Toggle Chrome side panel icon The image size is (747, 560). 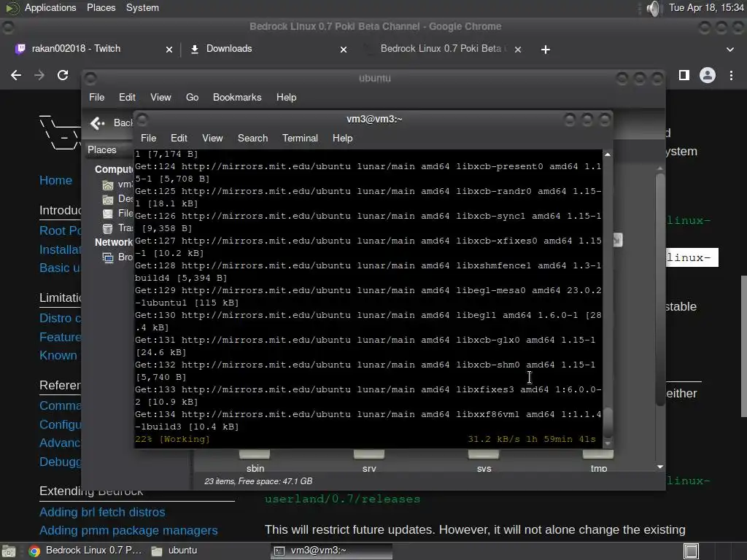click(x=684, y=75)
